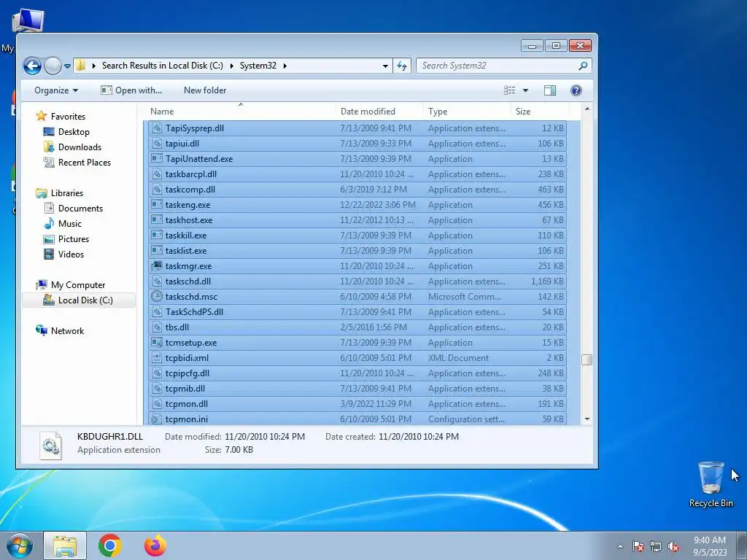This screenshot has width=747, height=560.
Task: Open Recent Places in the sidebar
Action: (85, 163)
